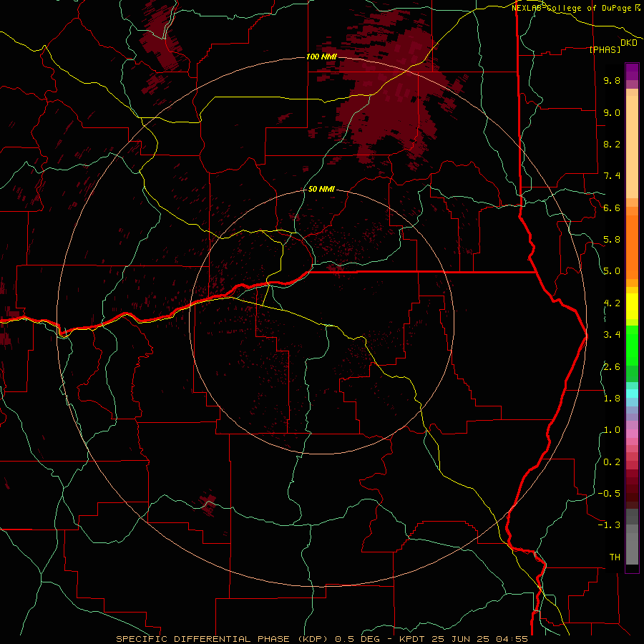Image resolution: width=644 pixels, height=644 pixels.
Task: Click the 50 NMI range ring label
Action: [321, 189]
